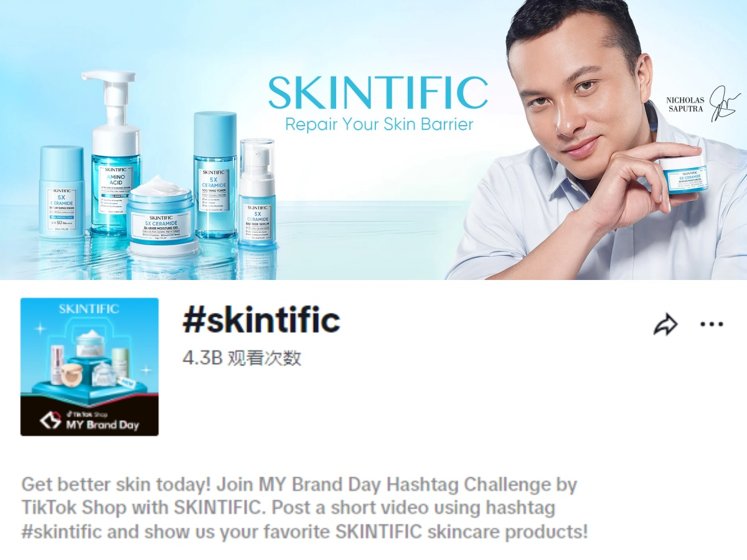Image resolution: width=747 pixels, height=560 pixels.
Task: Click the moisture gel jar held in hand
Action: click(x=683, y=175)
